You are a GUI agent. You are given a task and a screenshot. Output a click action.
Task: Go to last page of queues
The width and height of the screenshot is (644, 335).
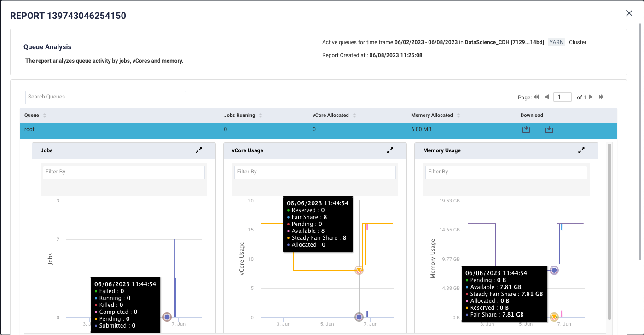tap(601, 97)
